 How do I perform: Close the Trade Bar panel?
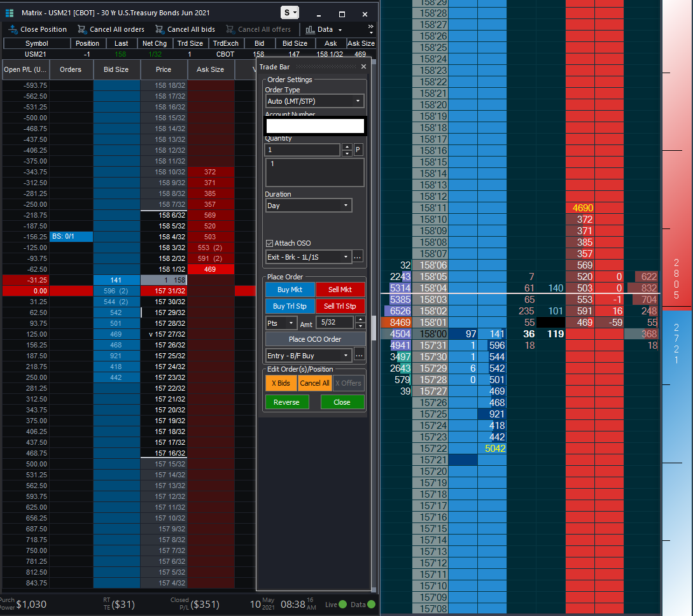pos(363,67)
